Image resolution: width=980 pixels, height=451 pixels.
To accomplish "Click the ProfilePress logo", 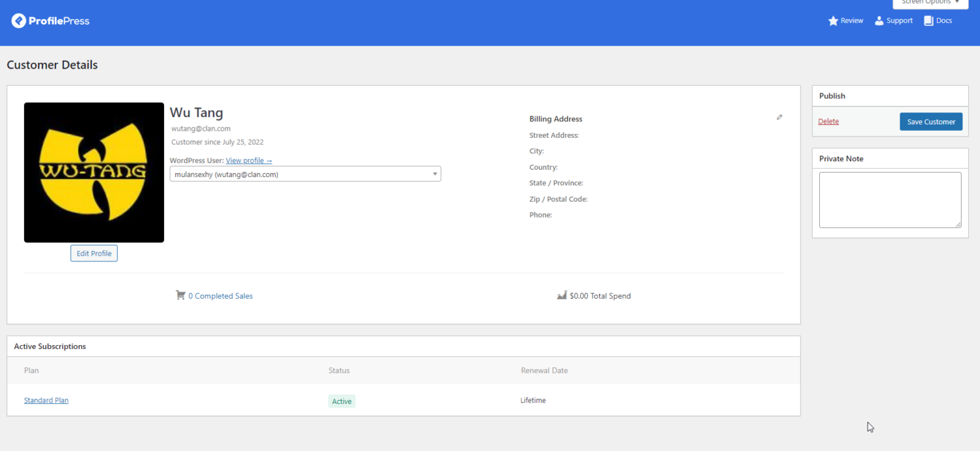I will (50, 21).
